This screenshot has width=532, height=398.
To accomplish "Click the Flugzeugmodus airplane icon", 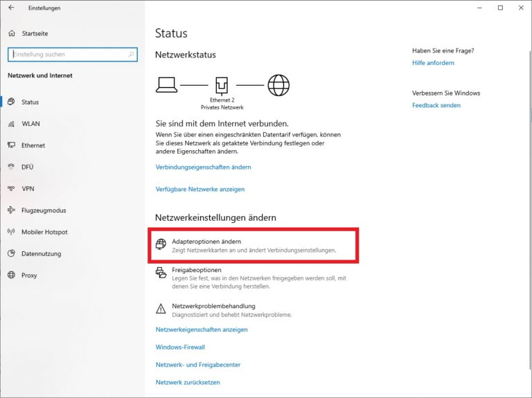I will tap(11, 210).
